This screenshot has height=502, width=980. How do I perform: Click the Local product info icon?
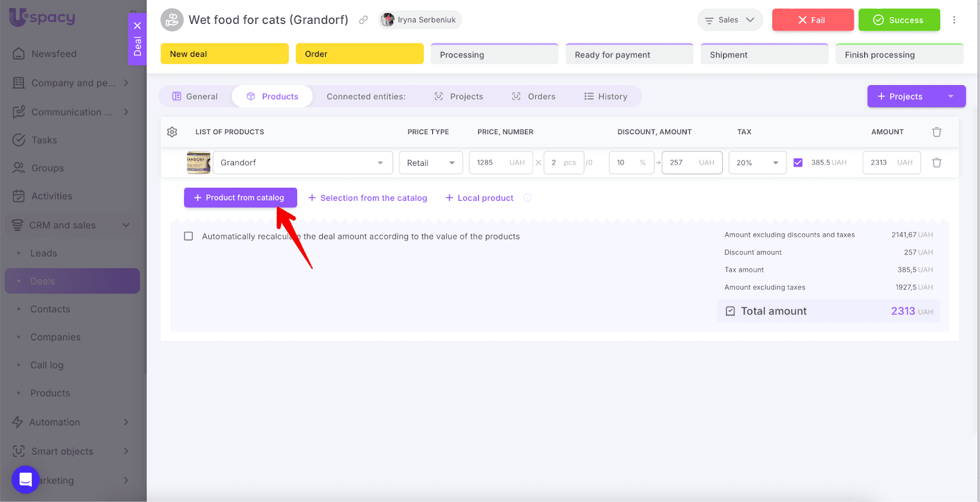527,198
